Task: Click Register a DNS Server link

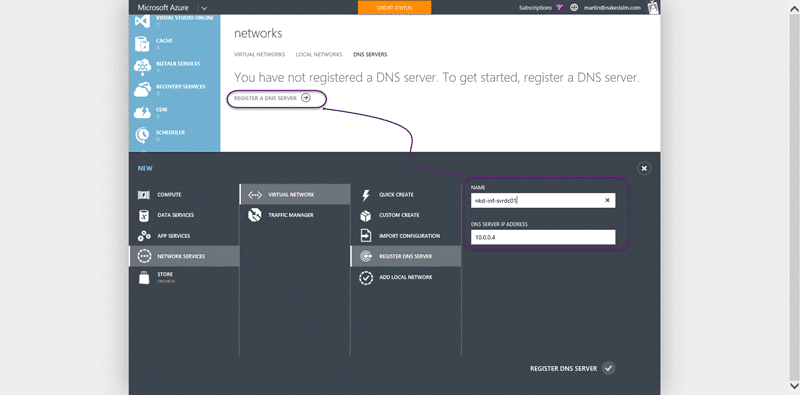Action: click(265, 98)
